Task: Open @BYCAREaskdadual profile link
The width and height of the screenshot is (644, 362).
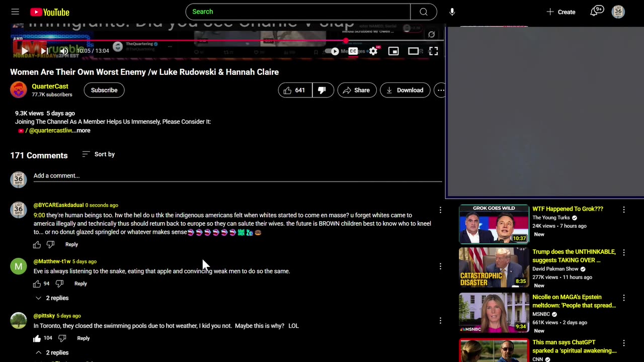Action: tap(58, 205)
